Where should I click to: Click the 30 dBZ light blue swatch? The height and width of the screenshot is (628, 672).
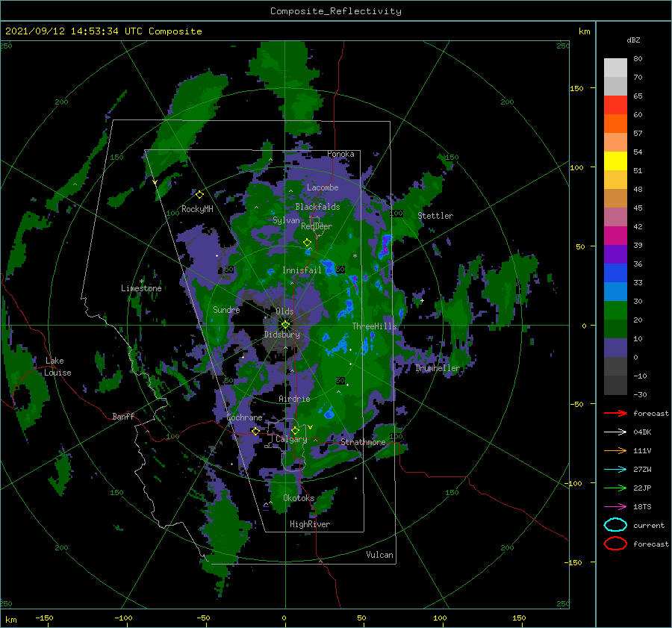click(x=615, y=292)
